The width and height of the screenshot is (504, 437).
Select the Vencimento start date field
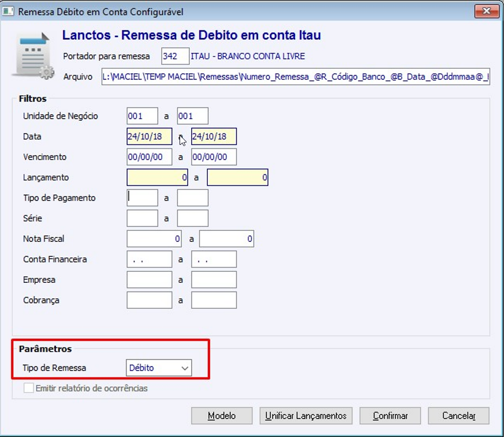150,157
